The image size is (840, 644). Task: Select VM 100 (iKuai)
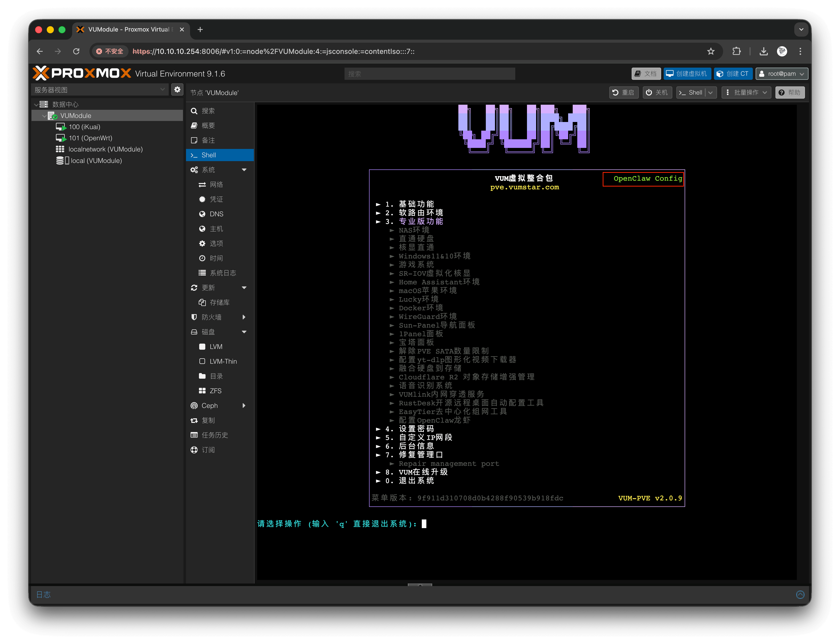(x=84, y=127)
